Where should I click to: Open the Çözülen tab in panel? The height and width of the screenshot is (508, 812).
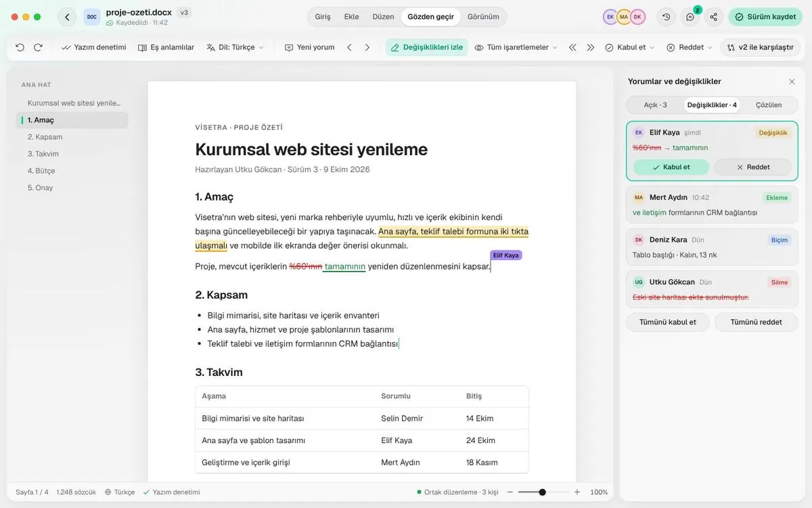[769, 105]
